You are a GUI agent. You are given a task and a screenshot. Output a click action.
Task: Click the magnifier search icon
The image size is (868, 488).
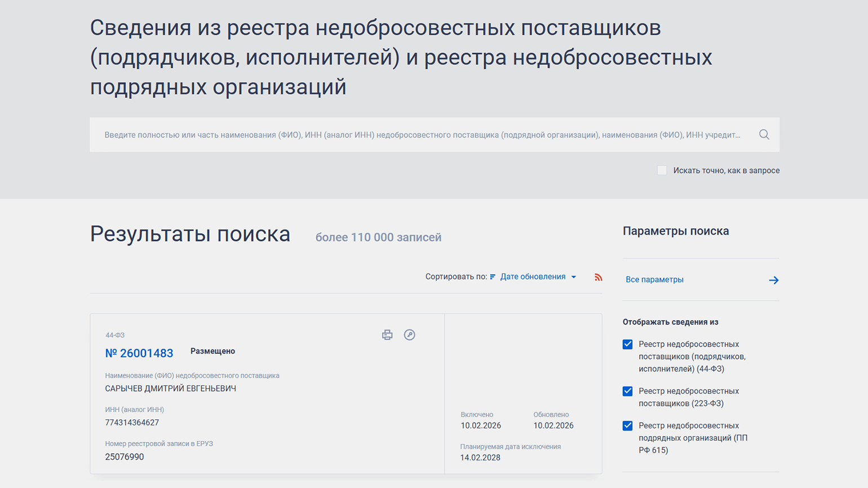[764, 135]
